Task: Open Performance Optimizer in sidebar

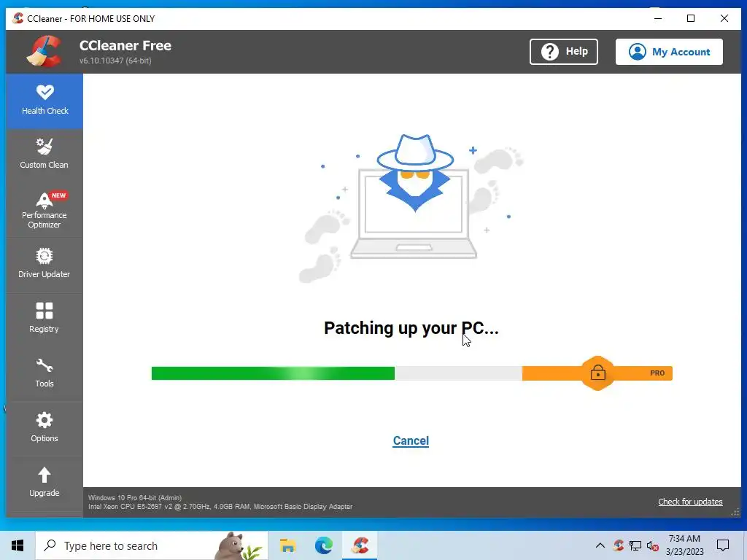Action: pos(44,210)
